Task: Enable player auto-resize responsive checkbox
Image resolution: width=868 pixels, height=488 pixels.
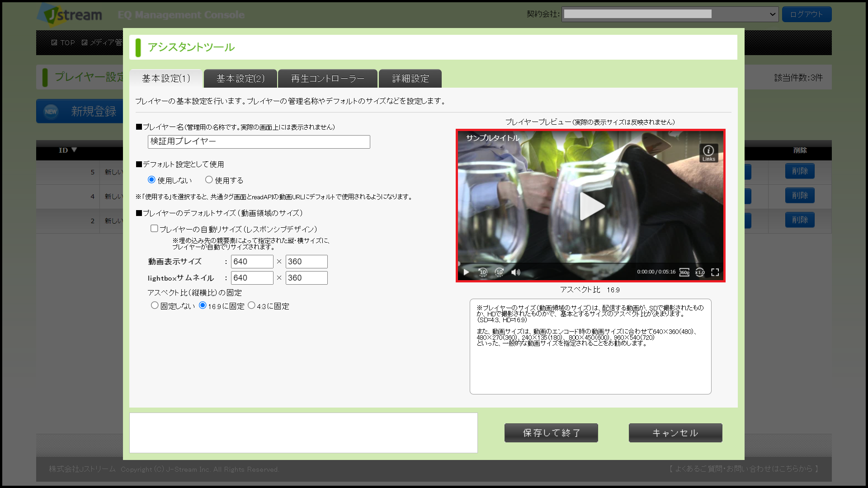Action: click(154, 229)
